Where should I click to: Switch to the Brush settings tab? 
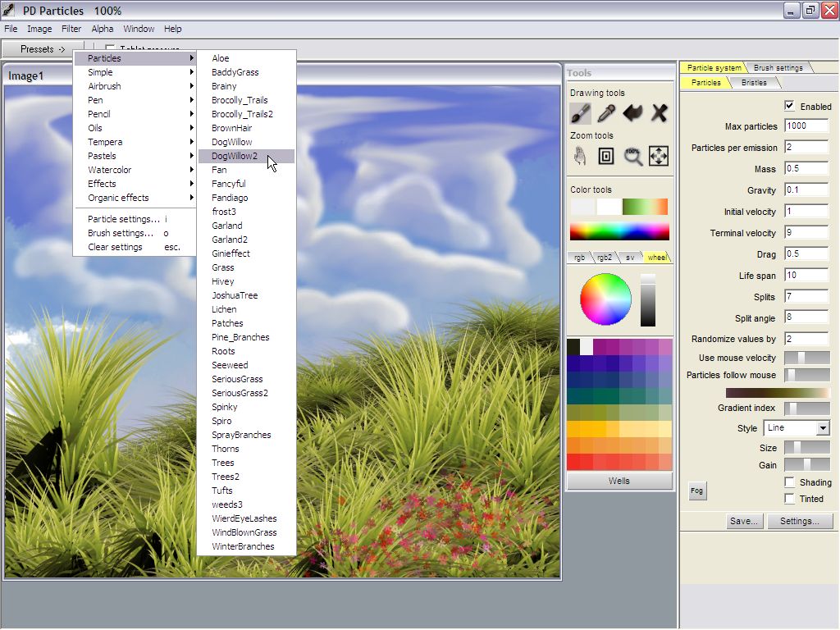(778, 67)
